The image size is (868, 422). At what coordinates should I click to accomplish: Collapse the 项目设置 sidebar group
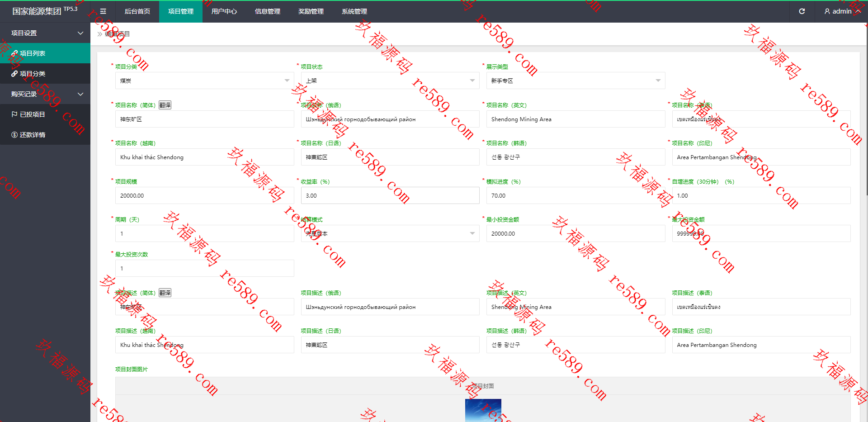[x=45, y=33]
